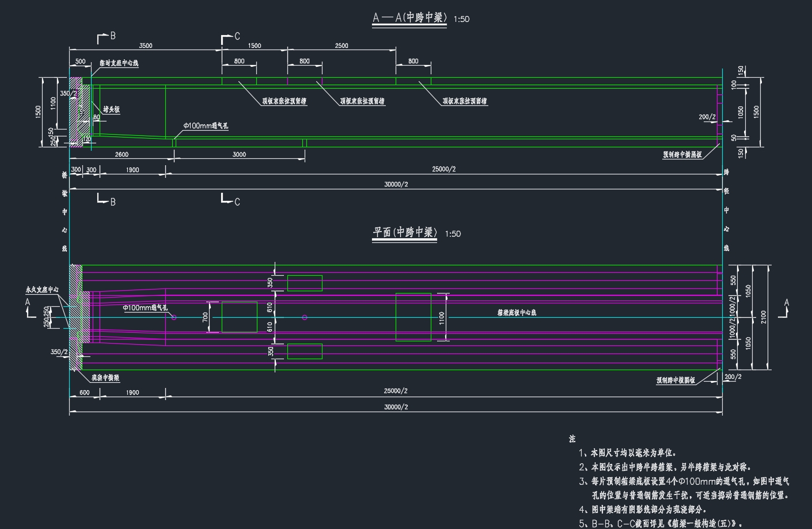812x529 pixels.
Task: Select the 箱梁底板中心线 centerline label
Action: (x=517, y=313)
